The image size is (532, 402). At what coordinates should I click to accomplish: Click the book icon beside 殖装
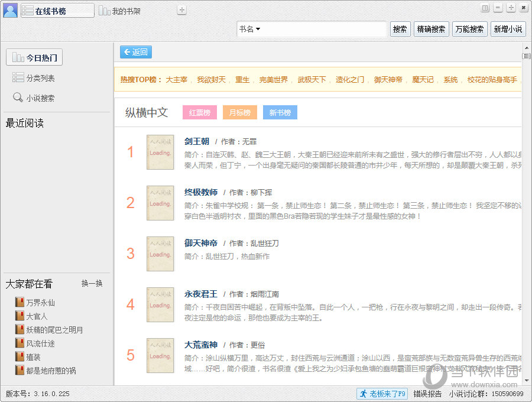[x=20, y=356]
